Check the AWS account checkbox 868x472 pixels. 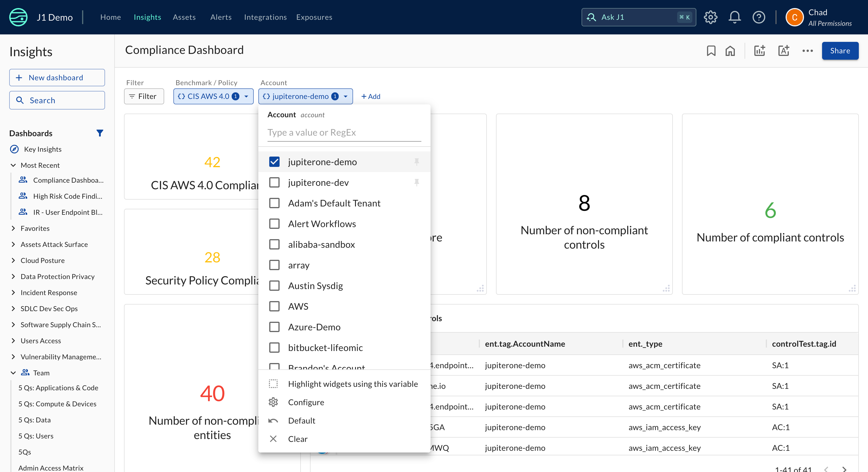point(274,306)
